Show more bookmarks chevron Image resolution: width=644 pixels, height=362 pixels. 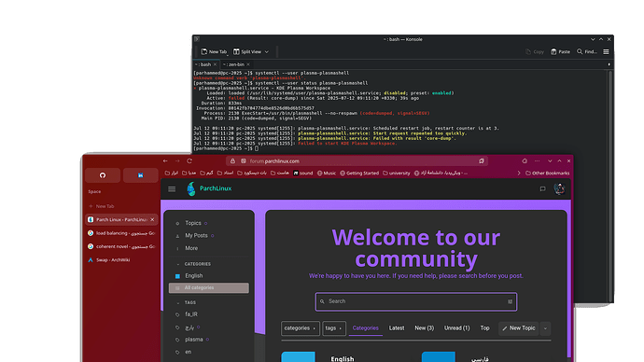pos(519,174)
